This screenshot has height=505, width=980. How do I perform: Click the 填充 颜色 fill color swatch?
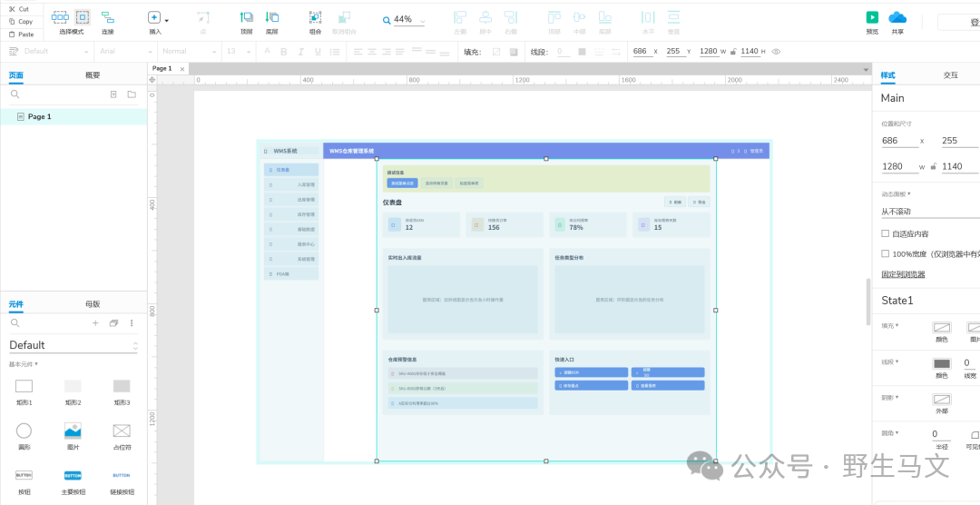pos(942,327)
